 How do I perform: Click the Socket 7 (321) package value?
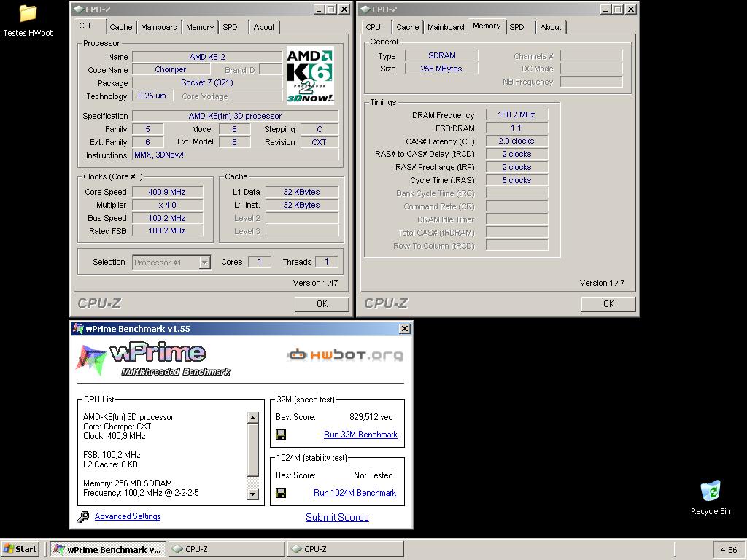coord(207,82)
